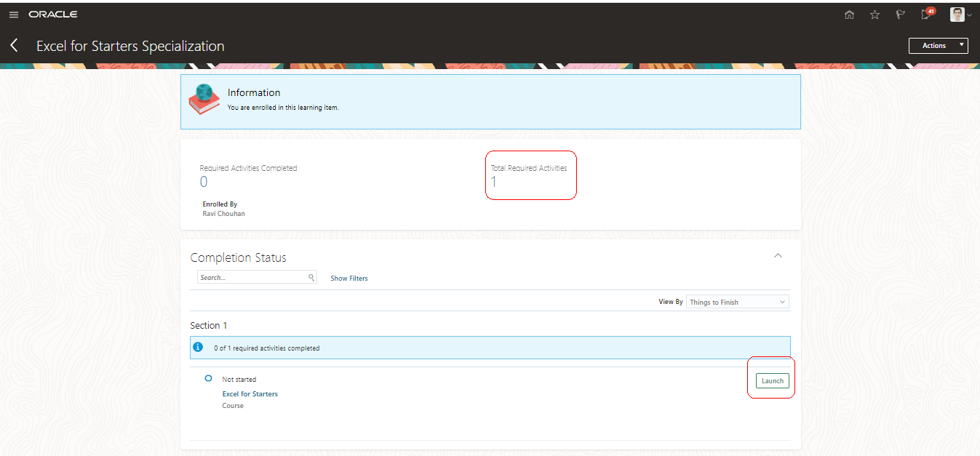Image resolution: width=980 pixels, height=456 pixels.
Task: Click the blue info icon in Section 1
Action: pyautogui.click(x=198, y=348)
